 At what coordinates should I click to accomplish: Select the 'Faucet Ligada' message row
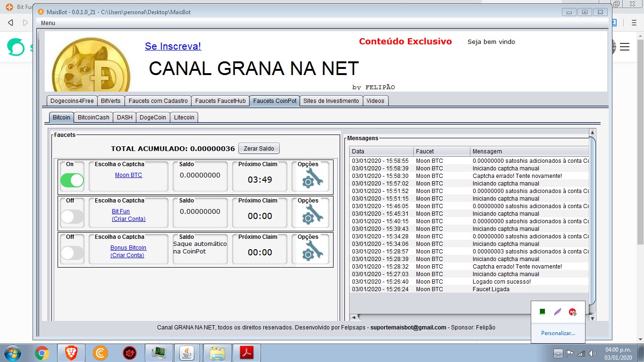pos(469,289)
